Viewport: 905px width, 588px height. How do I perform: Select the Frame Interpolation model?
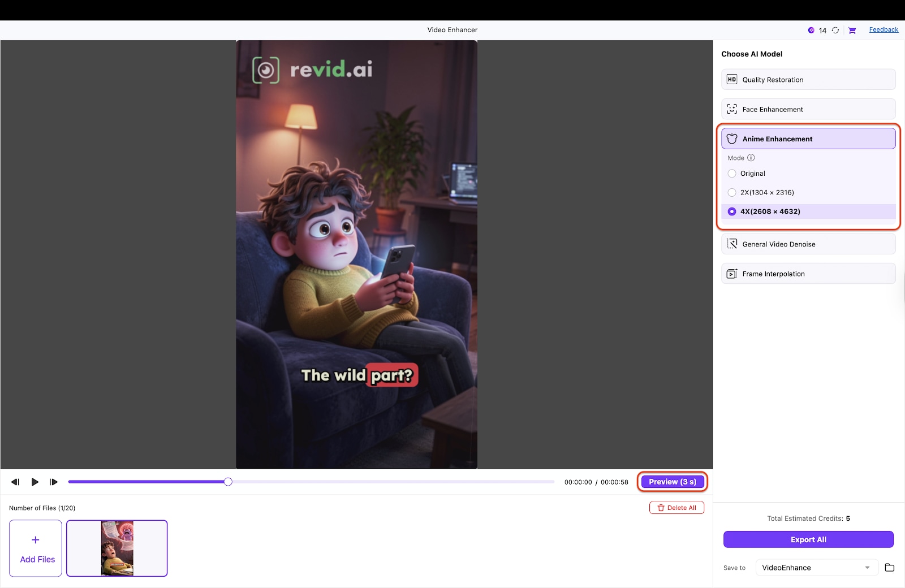tap(808, 274)
